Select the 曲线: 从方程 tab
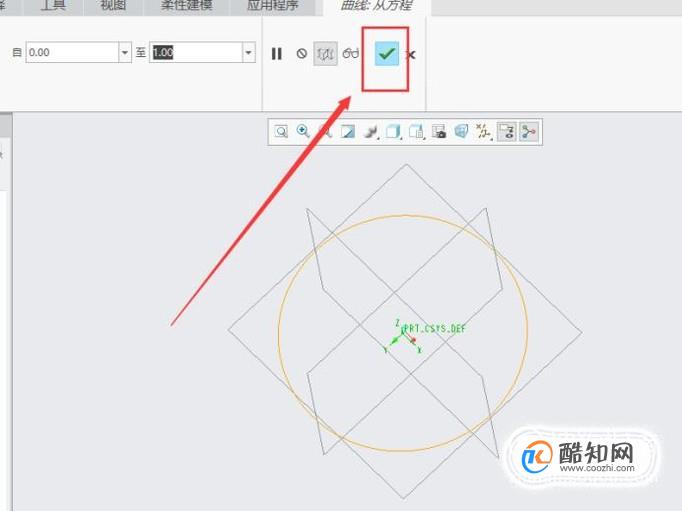 377,6
